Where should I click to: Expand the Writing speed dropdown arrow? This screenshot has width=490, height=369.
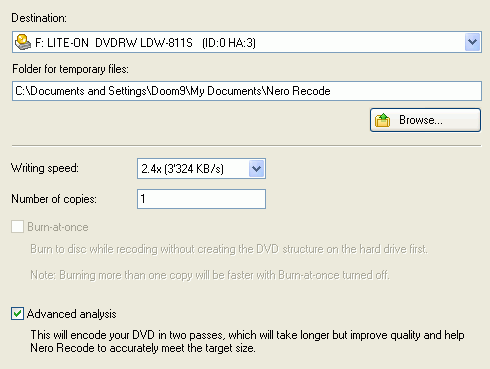pos(256,169)
